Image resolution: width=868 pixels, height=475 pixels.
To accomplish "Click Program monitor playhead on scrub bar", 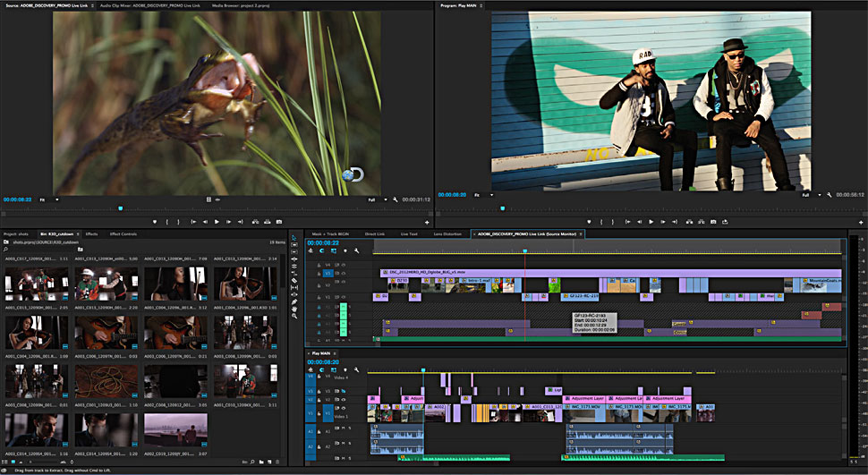I will tap(503, 208).
